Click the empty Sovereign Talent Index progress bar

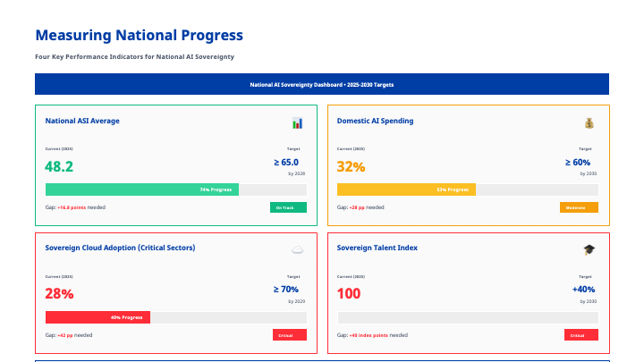pos(467,317)
